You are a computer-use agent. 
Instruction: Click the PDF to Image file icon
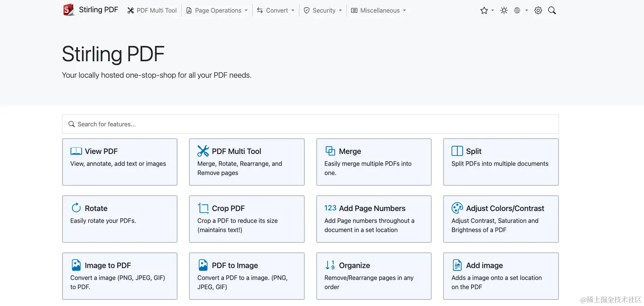click(x=203, y=265)
